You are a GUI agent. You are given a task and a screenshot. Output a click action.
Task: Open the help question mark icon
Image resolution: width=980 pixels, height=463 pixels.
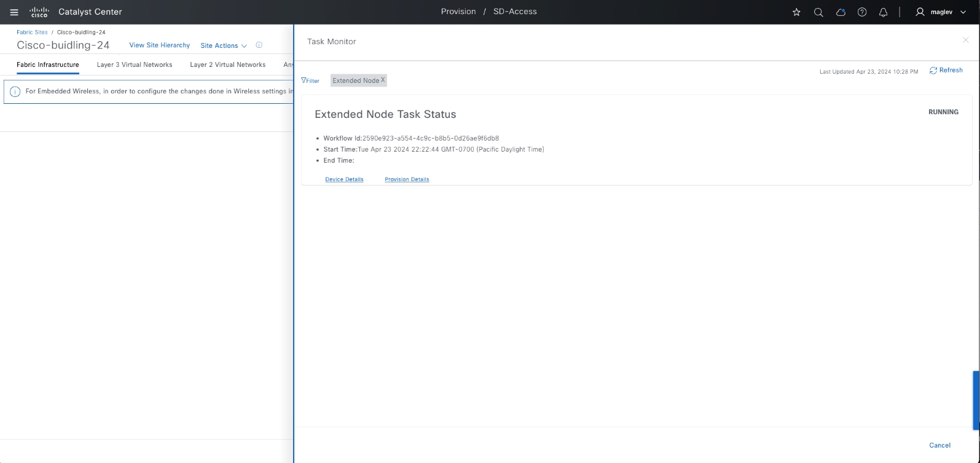(x=862, y=12)
